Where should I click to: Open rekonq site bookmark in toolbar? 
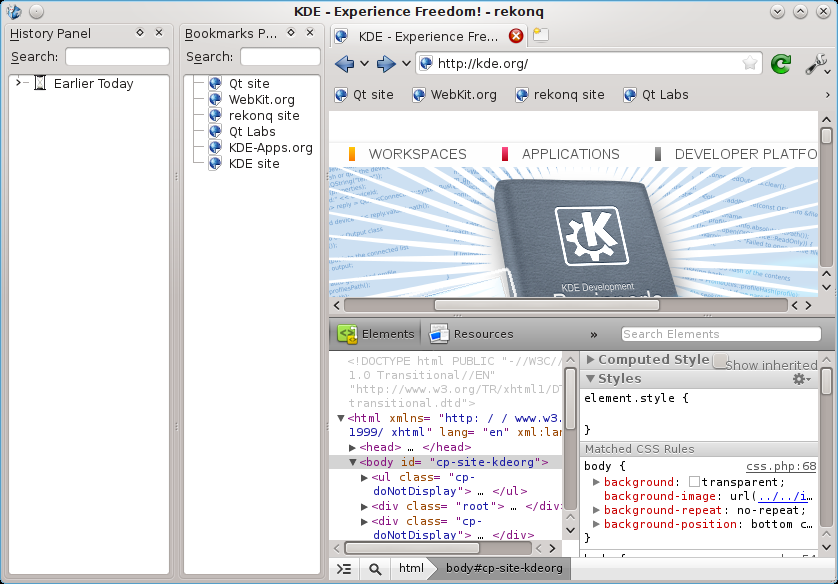pos(560,95)
